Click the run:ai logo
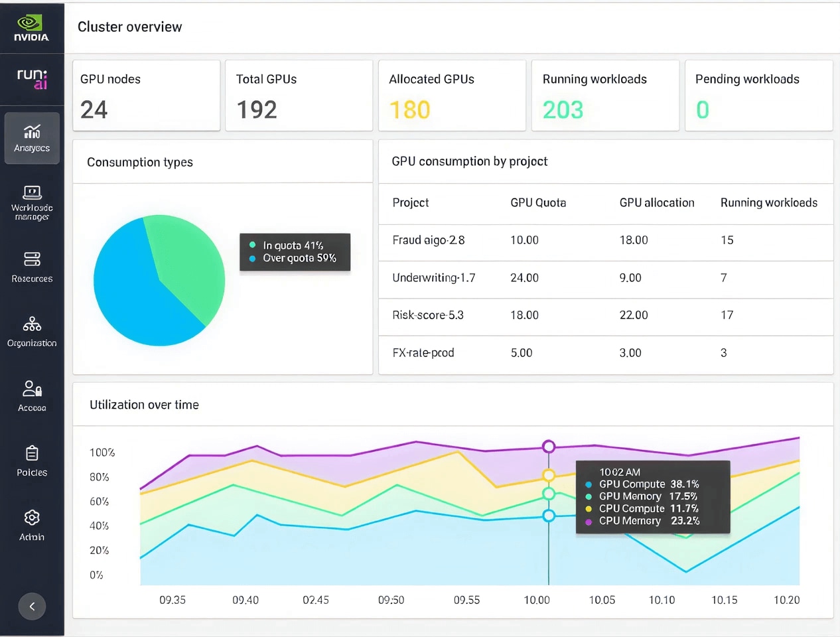The width and height of the screenshot is (840, 637). [32, 78]
